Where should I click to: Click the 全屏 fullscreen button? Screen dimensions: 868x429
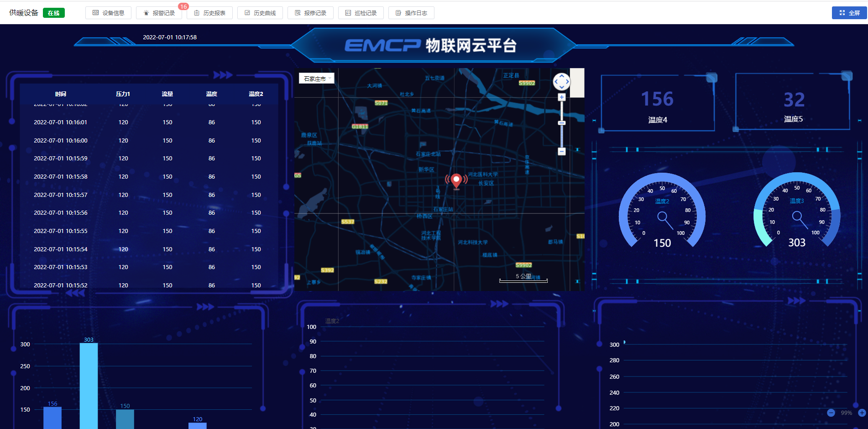849,13
